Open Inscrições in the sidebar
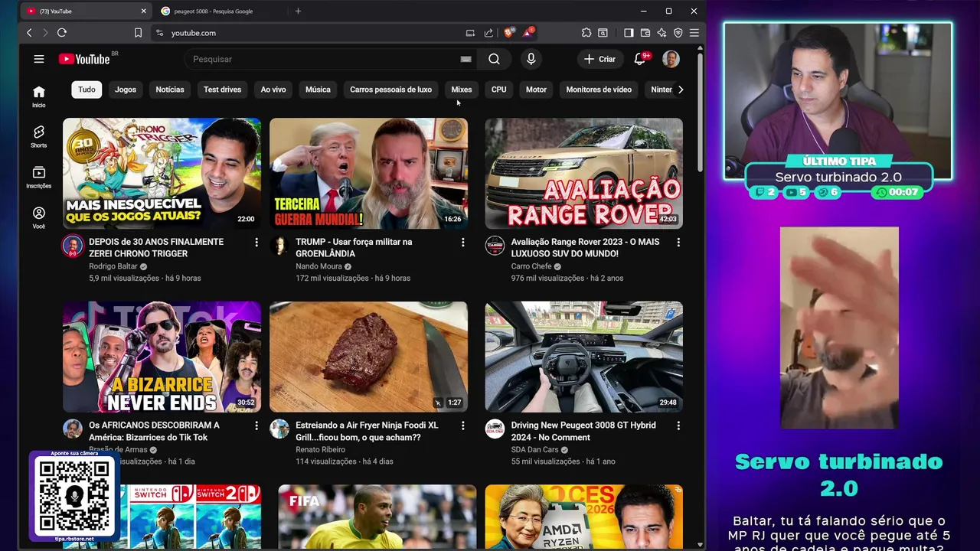The height and width of the screenshot is (551, 980). [x=39, y=178]
